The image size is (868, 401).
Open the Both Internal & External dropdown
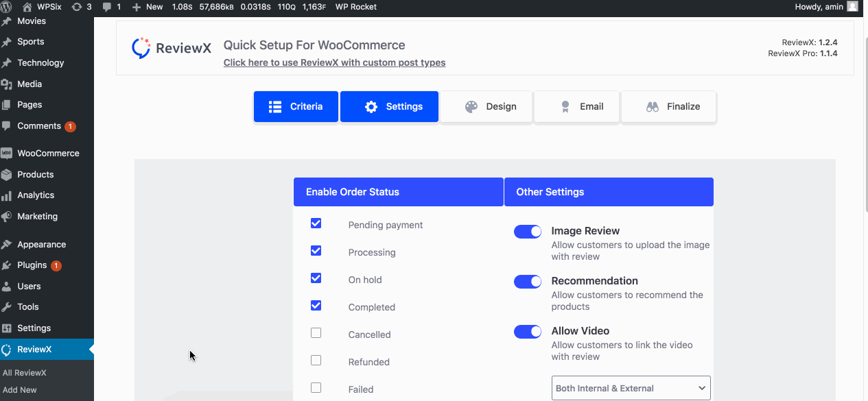coord(631,388)
